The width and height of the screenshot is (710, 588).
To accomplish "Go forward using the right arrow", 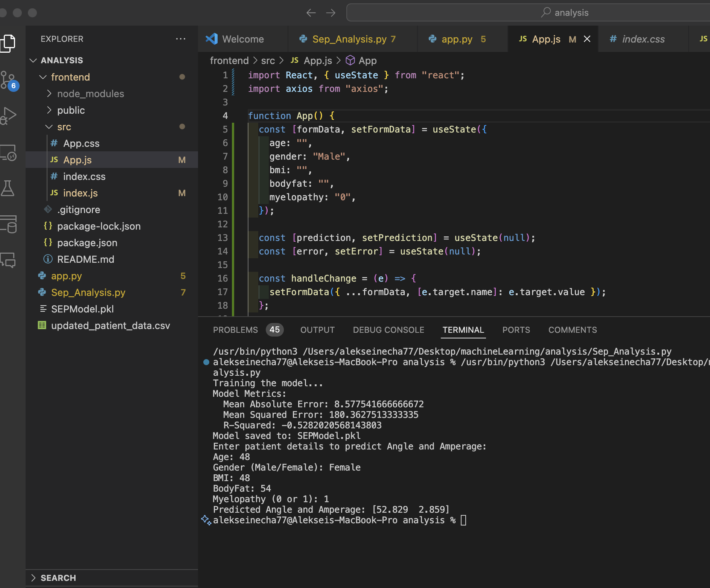I will coord(331,13).
